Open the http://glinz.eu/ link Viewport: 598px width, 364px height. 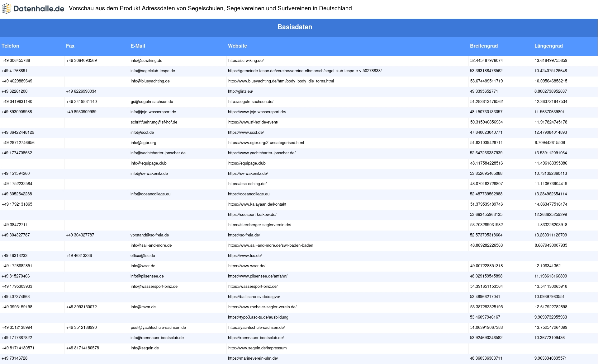240,91
